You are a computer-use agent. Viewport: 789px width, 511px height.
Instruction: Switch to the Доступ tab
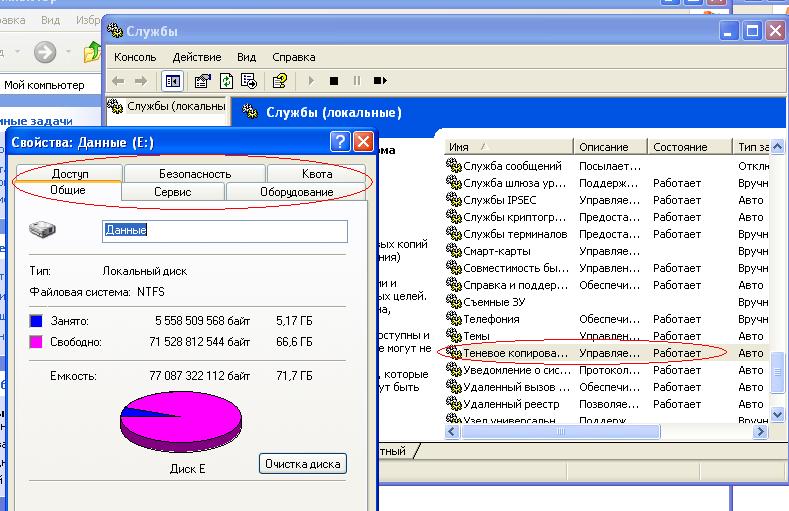(70, 174)
